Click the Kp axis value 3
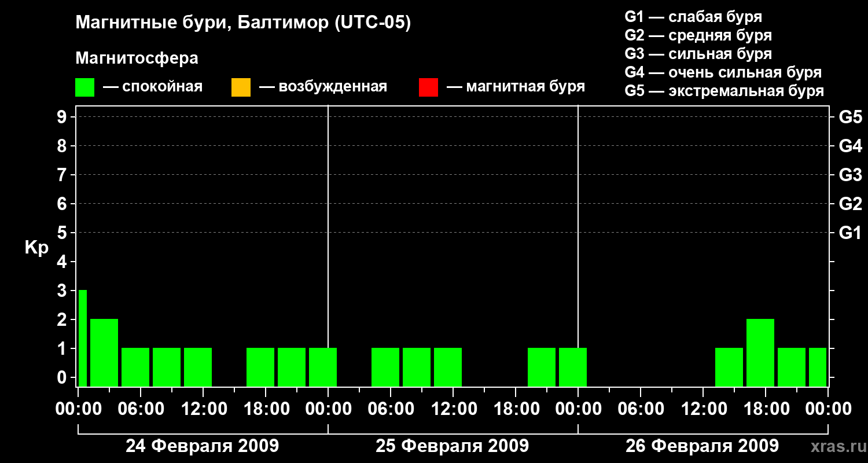 point(63,291)
